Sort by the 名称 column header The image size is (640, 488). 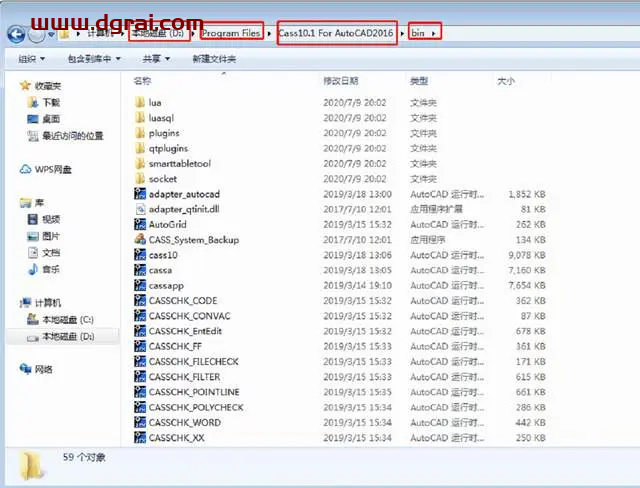coord(142,81)
